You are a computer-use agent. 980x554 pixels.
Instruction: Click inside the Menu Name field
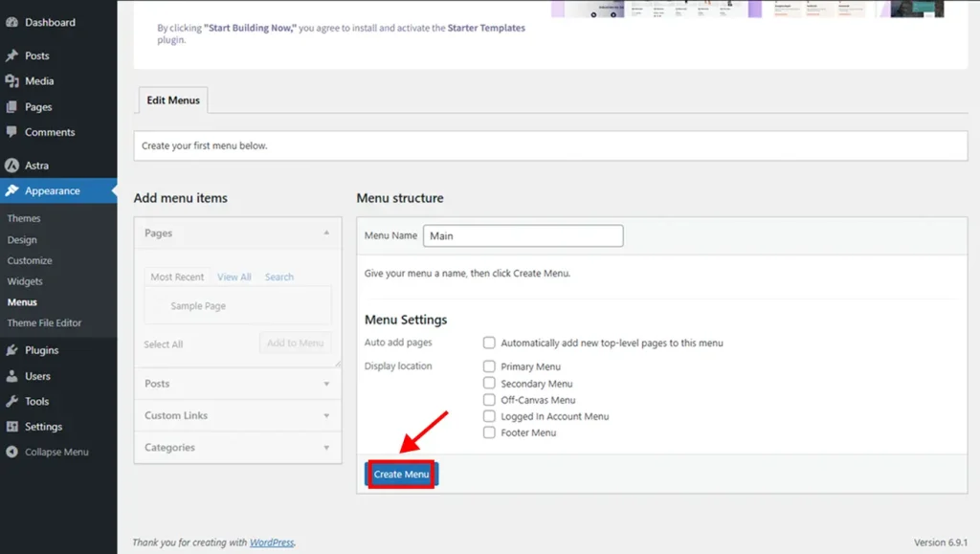(523, 235)
